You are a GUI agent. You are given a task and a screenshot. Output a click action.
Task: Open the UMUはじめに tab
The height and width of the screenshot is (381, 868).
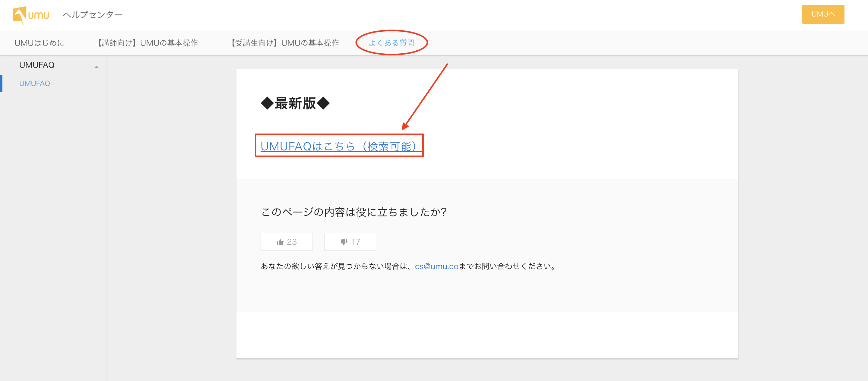click(39, 43)
